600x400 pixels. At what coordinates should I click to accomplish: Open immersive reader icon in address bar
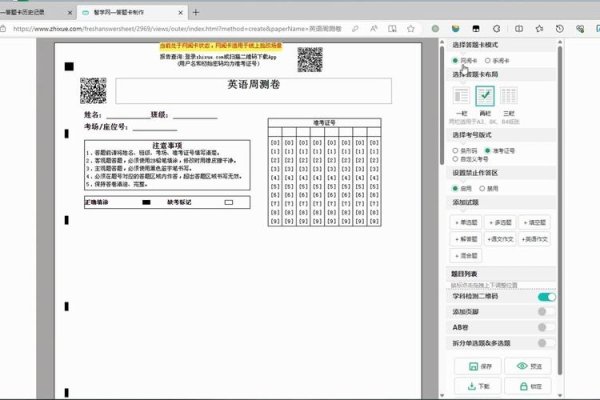click(x=392, y=29)
